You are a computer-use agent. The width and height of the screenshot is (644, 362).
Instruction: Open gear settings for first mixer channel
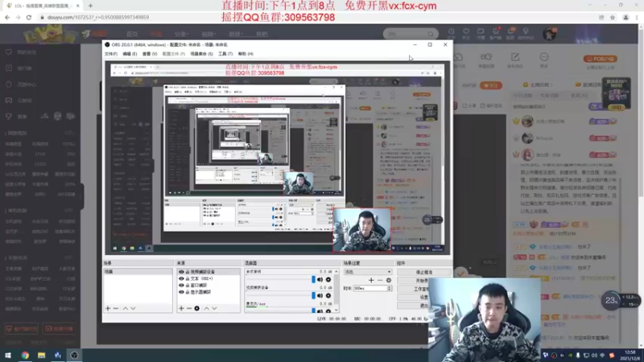[328, 279]
